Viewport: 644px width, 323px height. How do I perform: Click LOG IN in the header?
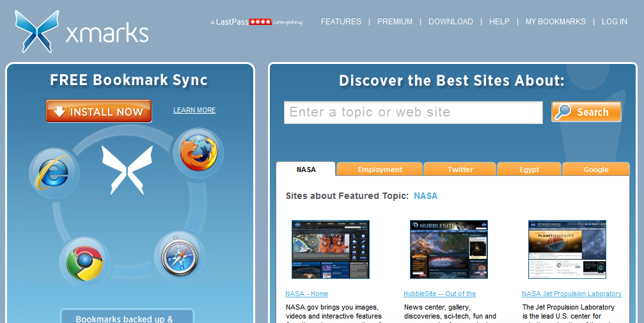614,22
